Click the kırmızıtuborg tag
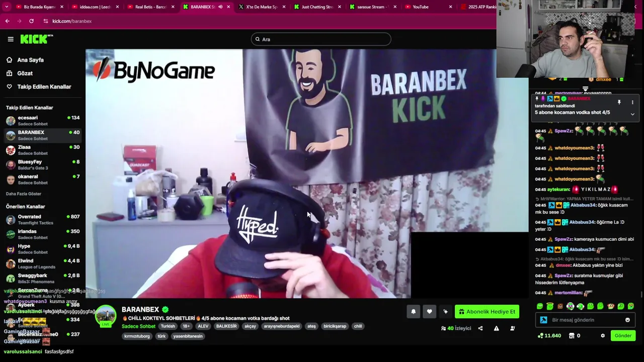The image size is (644, 362). pos(137,336)
